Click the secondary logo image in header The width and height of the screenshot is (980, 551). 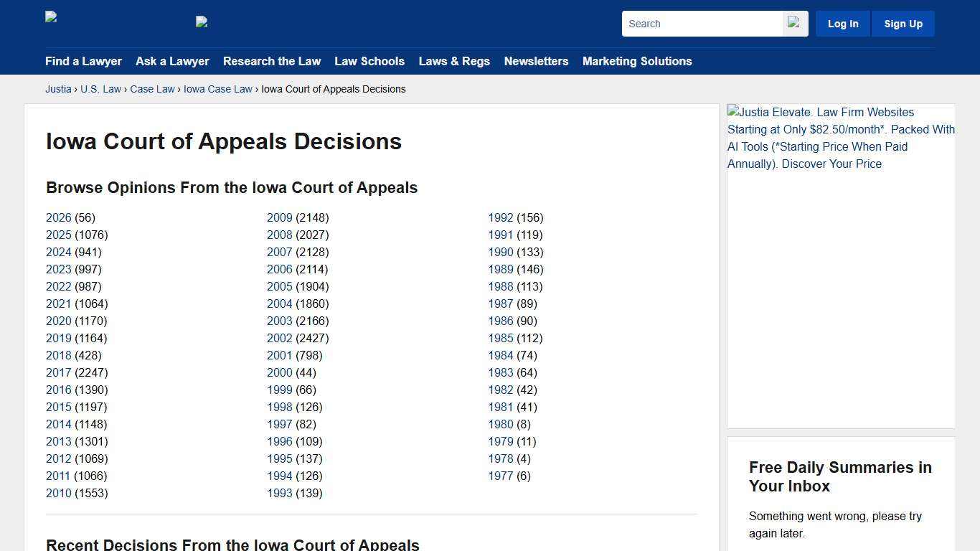click(x=202, y=22)
